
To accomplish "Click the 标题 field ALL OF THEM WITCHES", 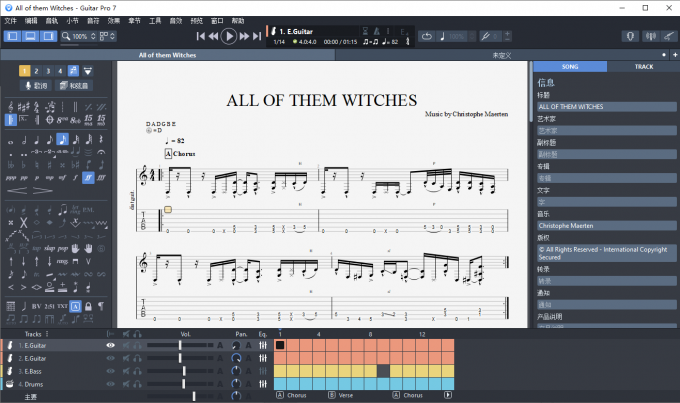I will click(604, 106).
